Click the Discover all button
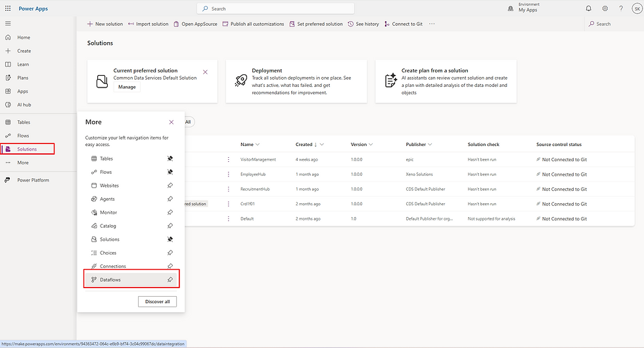644x348 pixels. [157, 301]
